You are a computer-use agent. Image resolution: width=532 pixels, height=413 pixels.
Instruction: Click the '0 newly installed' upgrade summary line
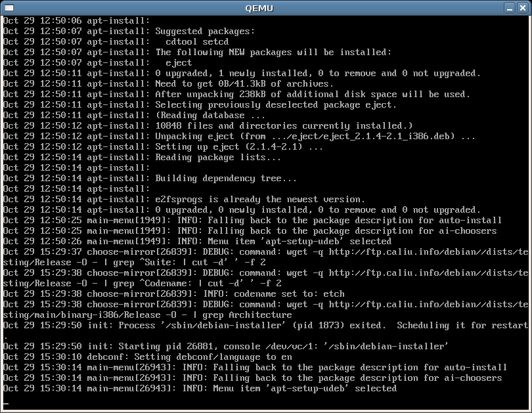(242, 210)
